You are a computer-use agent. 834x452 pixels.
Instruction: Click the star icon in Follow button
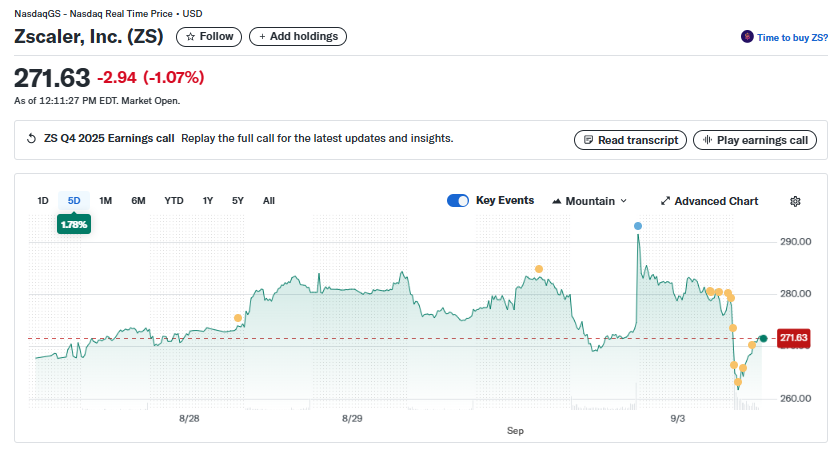190,37
